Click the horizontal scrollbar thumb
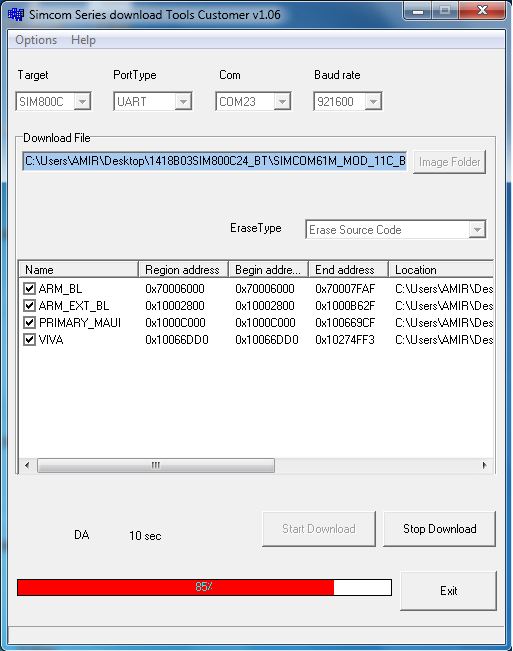The height and width of the screenshot is (651, 513). click(x=156, y=465)
